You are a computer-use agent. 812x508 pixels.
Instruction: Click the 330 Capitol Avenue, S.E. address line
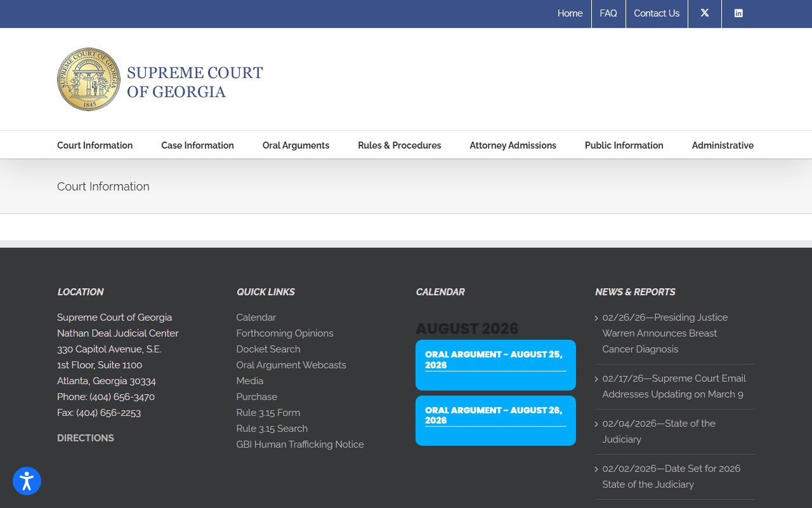coord(109,349)
